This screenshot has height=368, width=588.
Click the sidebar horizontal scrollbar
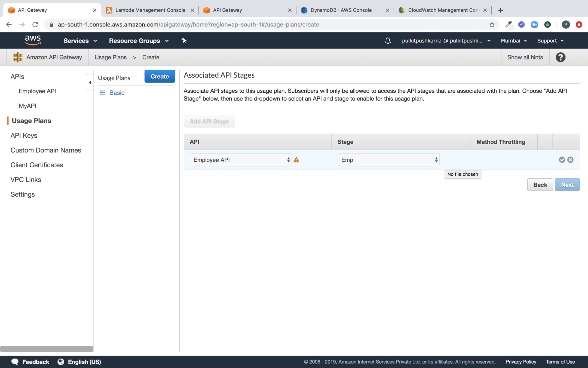click(x=47, y=349)
